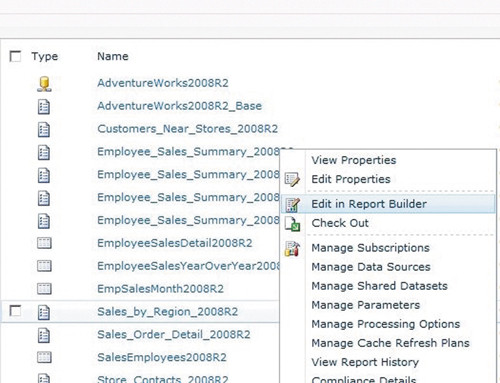
Task: Click the AdventureWorks2008R2 data source icon
Action: (44, 84)
